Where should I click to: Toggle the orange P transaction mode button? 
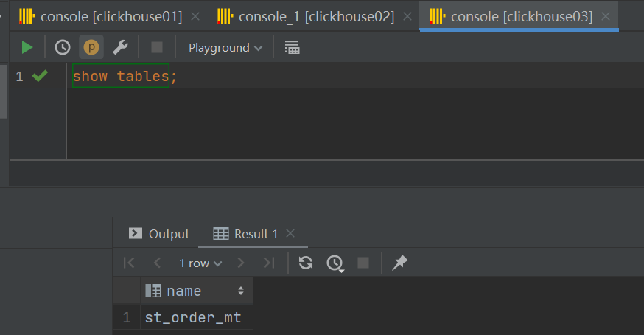coord(91,48)
